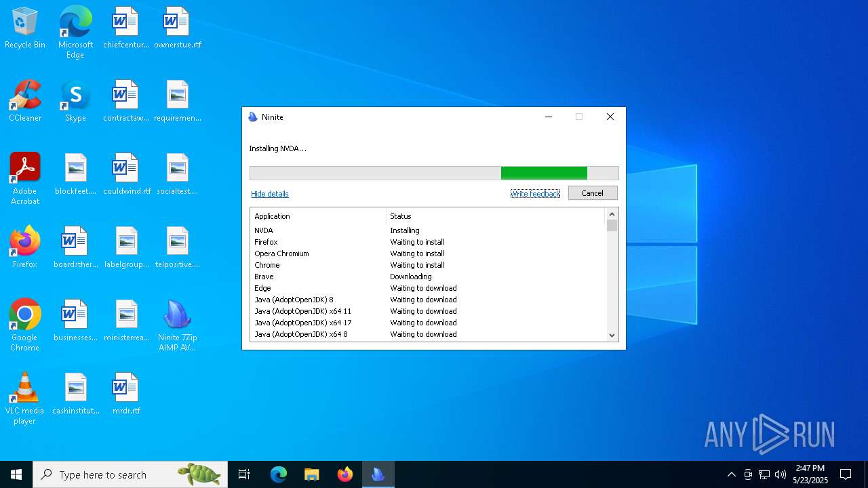Viewport: 868px width, 488px height.
Task: Close the Ninite window
Action: 610,117
